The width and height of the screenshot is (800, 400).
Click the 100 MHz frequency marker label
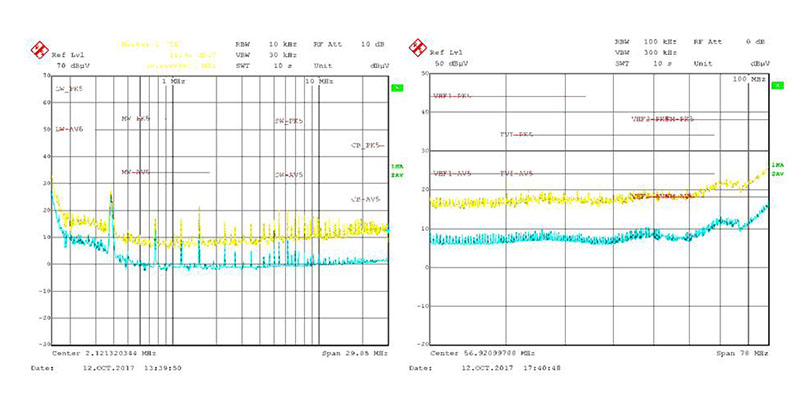(x=748, y=78)
